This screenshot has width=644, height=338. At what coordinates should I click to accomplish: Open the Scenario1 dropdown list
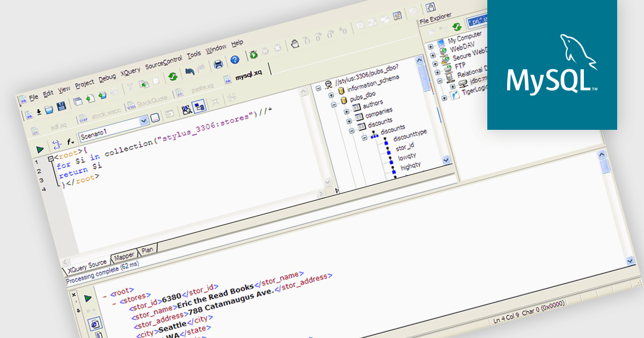[x=143, y=121]
